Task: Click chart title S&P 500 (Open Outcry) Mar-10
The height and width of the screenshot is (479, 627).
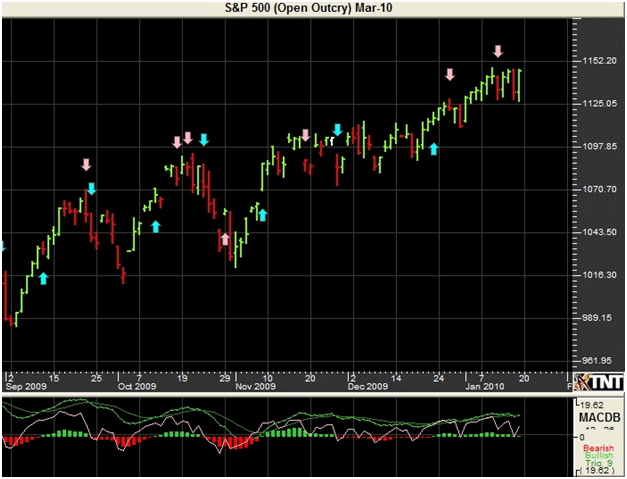Action: pos(308,8)
